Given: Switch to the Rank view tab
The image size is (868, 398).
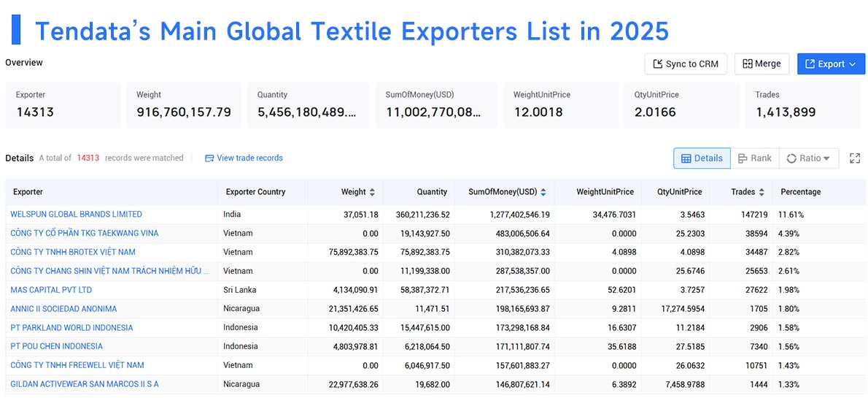Looking at the screenshot, I should 754,158.
